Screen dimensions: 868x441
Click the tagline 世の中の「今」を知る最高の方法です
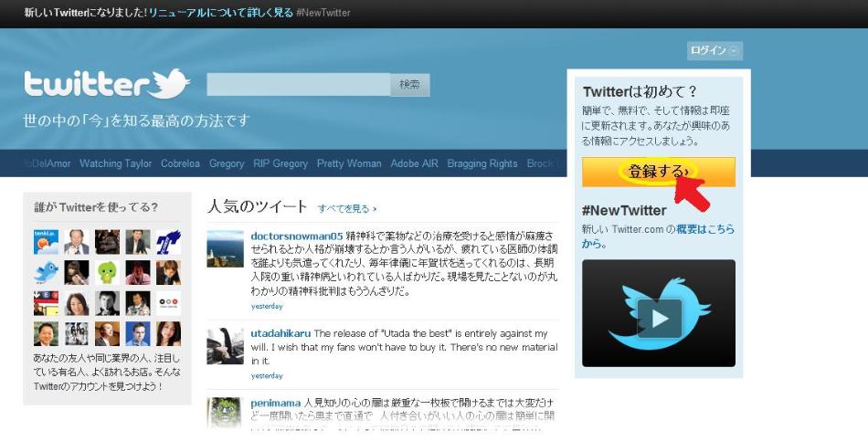137,121
